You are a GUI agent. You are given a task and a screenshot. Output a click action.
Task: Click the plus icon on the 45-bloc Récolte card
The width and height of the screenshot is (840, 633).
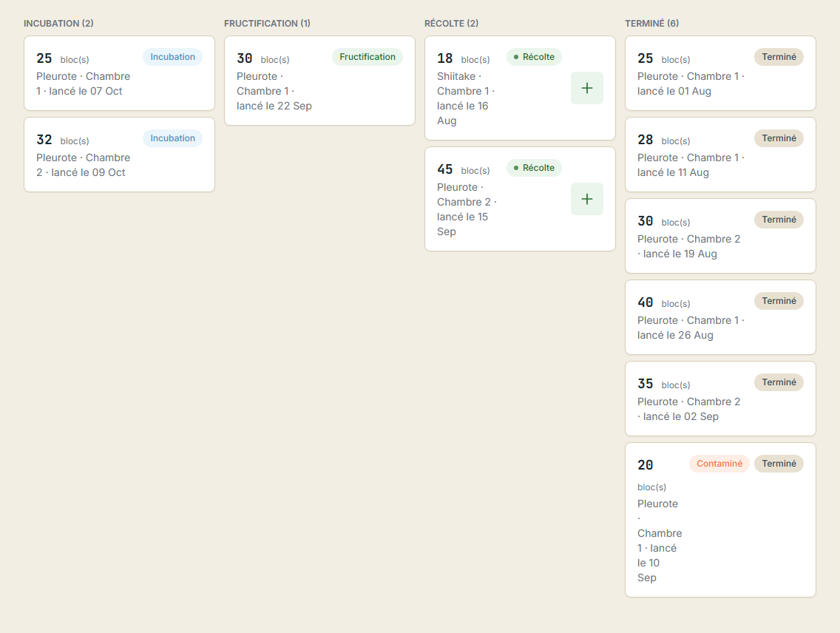click(586, 199)
